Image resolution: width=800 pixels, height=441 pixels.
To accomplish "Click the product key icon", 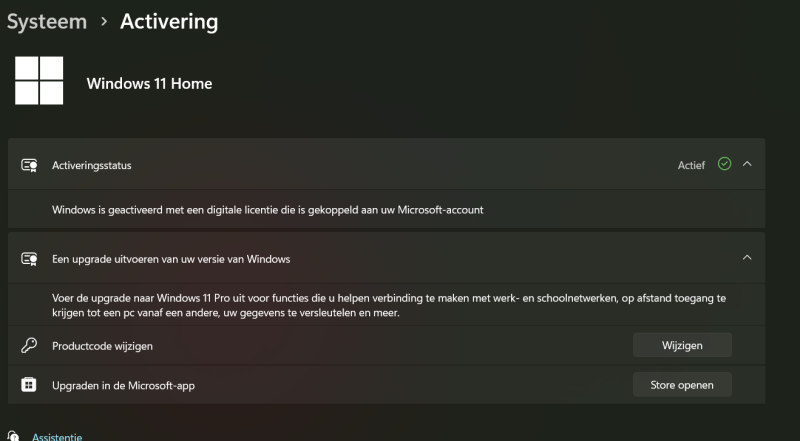I will coord(29,345).
